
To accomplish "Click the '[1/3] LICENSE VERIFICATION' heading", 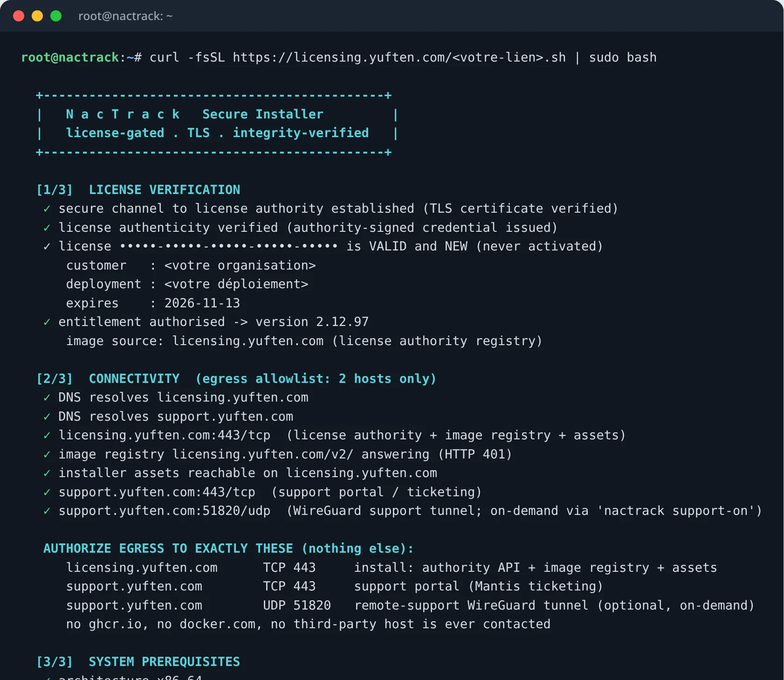I will (x=138, y=190).
